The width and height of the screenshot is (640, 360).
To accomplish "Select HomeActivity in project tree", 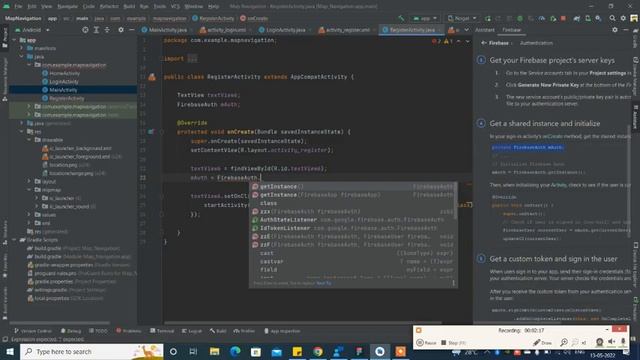I will 64,73.
